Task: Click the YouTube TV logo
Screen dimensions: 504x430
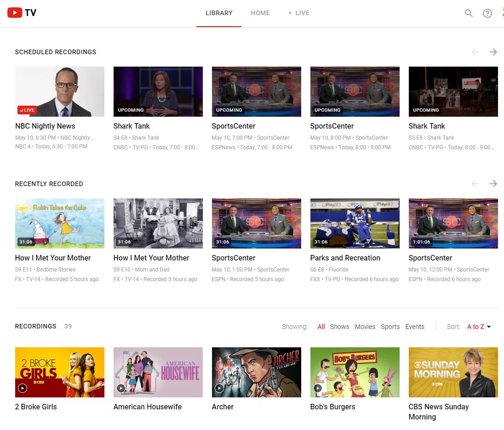Action: pos(22,12)
